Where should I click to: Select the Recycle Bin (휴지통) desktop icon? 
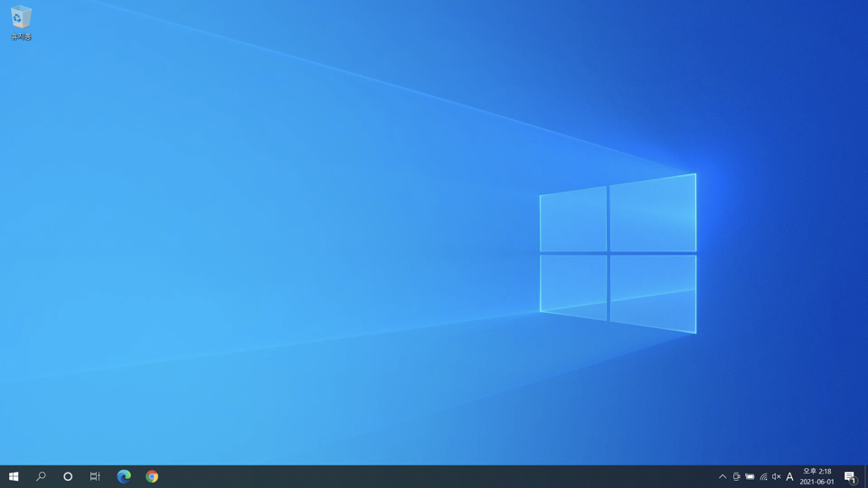pyautogui.click(x=21, y=23)
